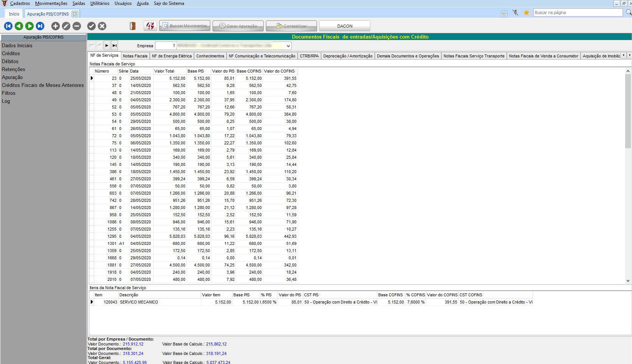This screenshot has height=364, width=632.
Task: Select Créditos in the sidebar
Action: click(11, 53)
